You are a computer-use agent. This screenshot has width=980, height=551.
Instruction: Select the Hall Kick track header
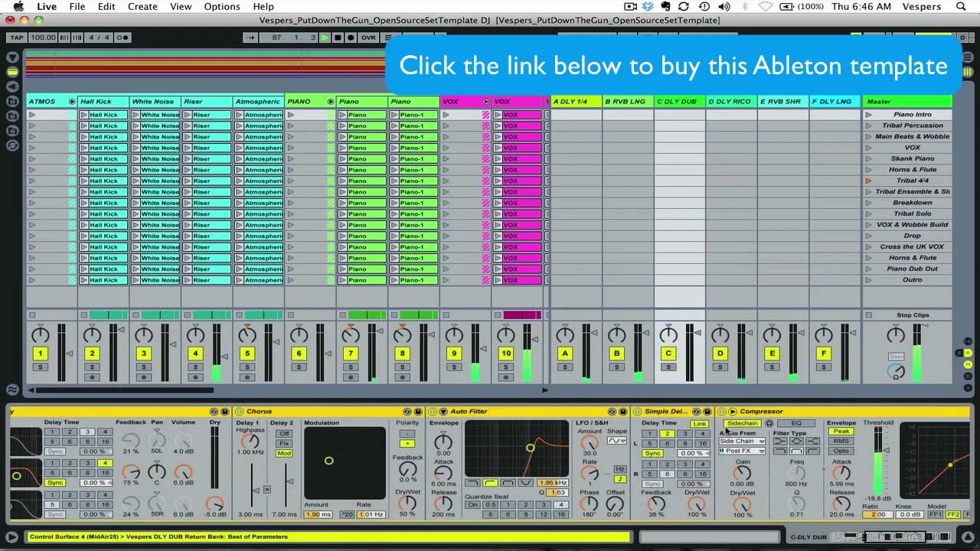click(103, 101)
